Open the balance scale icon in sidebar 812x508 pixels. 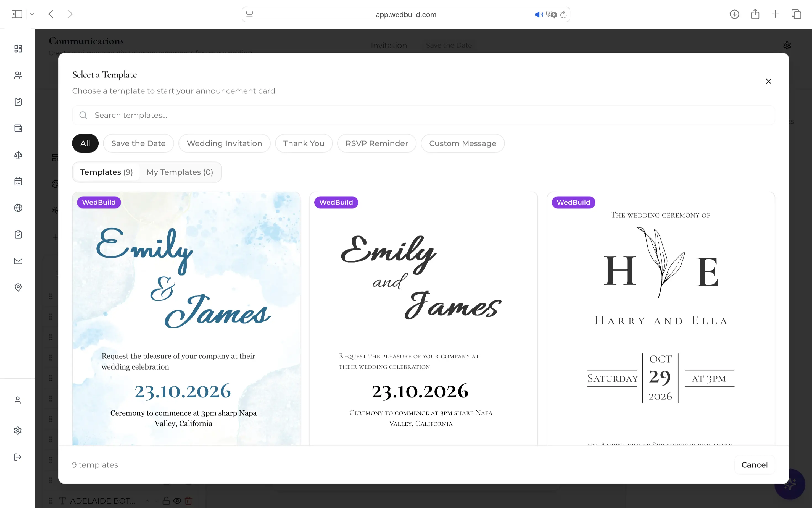[x=18, y=155]
